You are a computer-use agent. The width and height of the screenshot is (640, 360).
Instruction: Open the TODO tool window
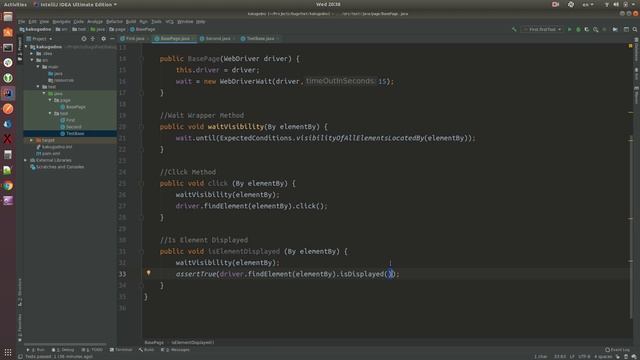point(92,350)
